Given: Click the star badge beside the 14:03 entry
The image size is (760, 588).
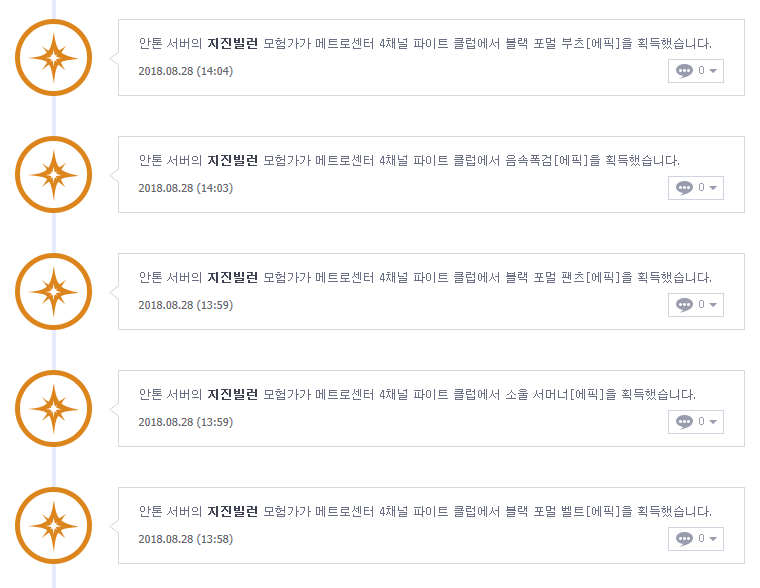Looking at the screenshot, I should click(53, 175).
